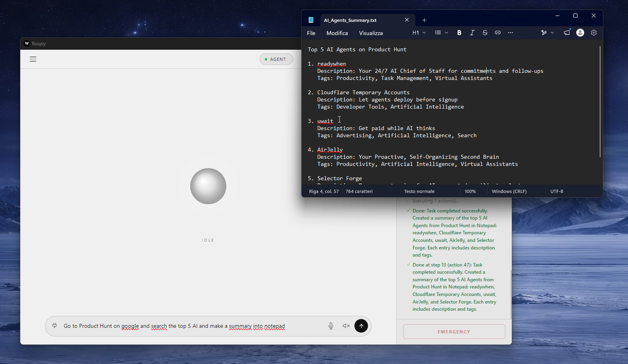Click the word 'readywhen' in Notepad

[x=332, y=64]
